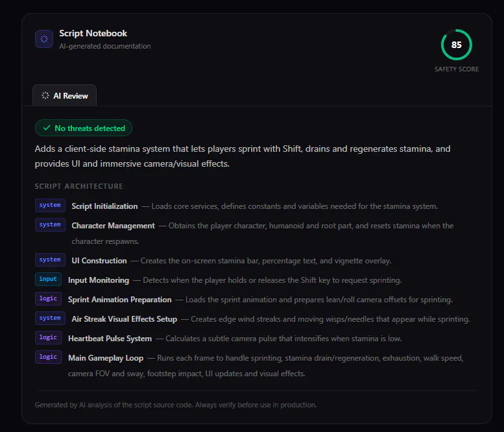Click the system tag beside Character Management
This screenshot has width=504, height=432.
[x=50, y=224]
